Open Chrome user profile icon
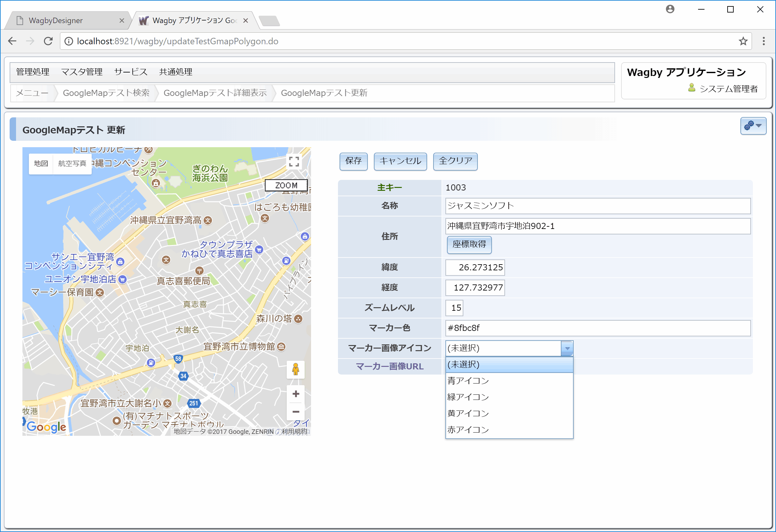 (670, 9)
